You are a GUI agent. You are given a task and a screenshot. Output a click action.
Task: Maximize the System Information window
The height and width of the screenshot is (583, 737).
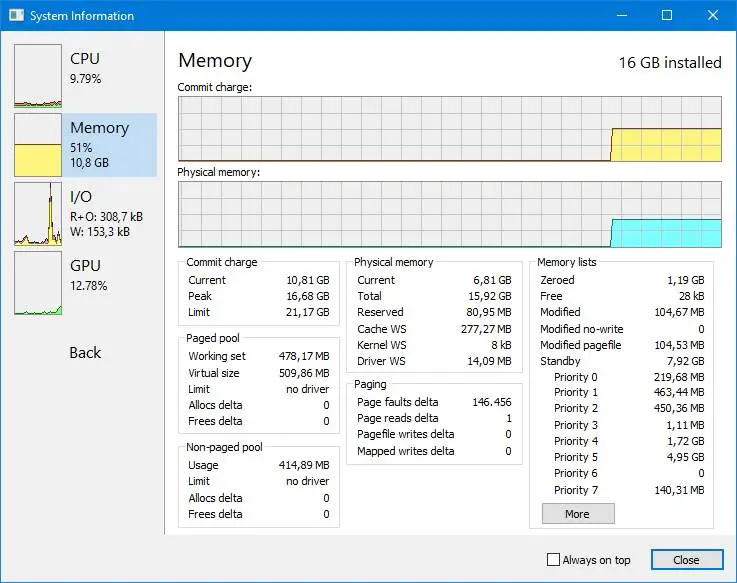(667, 15)
